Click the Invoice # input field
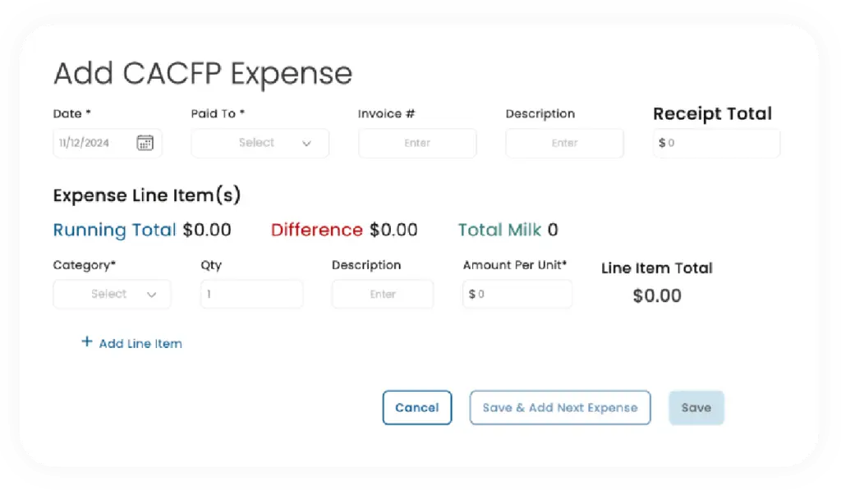The image size is (841, 504). (417, 143)
